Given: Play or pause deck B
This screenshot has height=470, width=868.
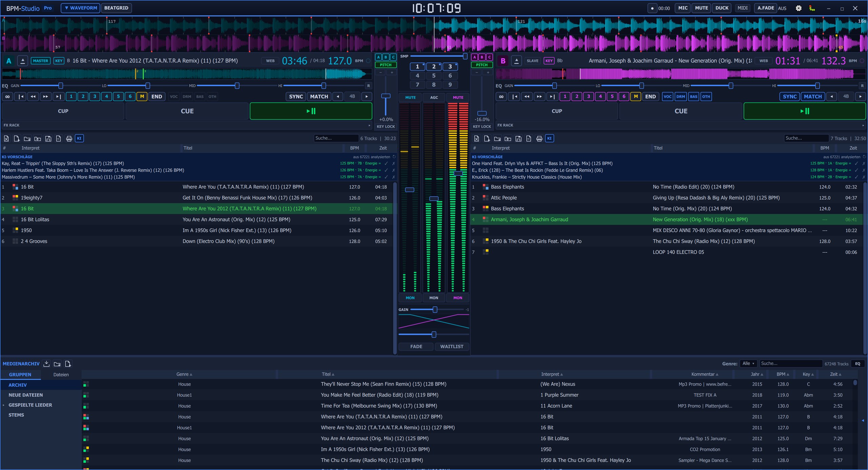Looking at the screenshot, I should [x=805, y=111].
